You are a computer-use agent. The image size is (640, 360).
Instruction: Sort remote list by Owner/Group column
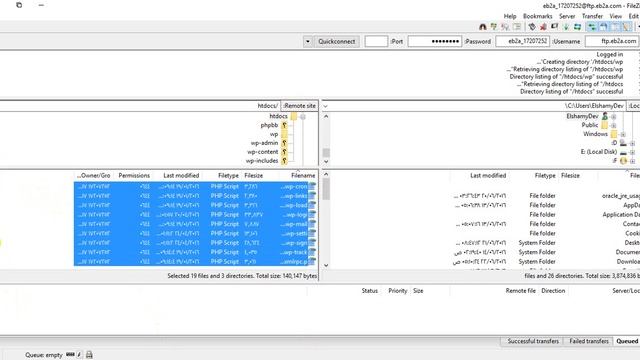tap(93, 176)
